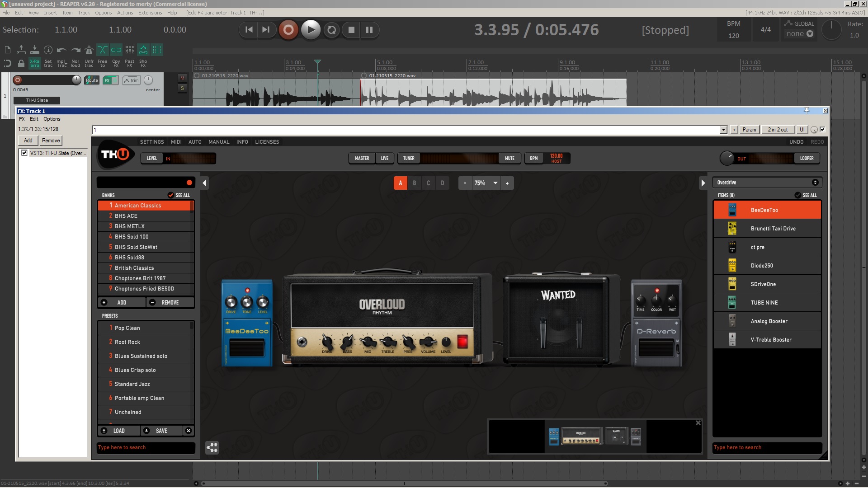The width and height of the screenshot is (868, 488).
Task: Click the Undo arrow in main toolbar
Action: (x=61, y=50)
